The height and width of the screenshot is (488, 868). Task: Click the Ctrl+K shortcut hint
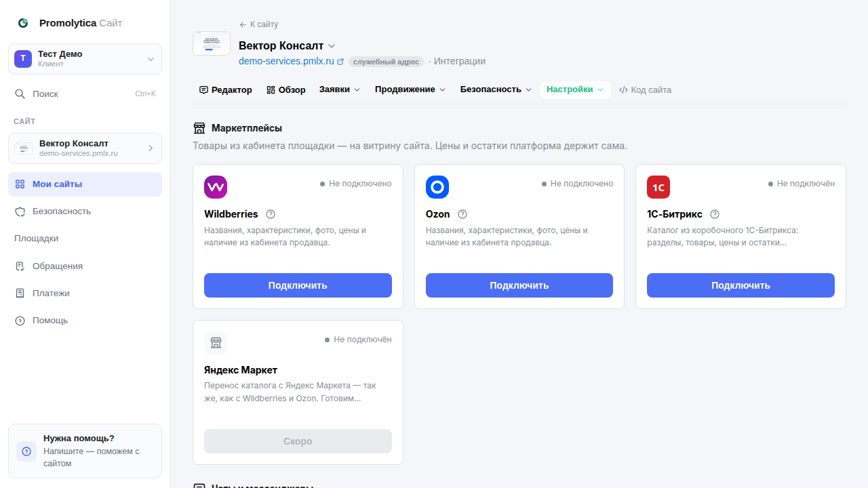tap(145, 94)
